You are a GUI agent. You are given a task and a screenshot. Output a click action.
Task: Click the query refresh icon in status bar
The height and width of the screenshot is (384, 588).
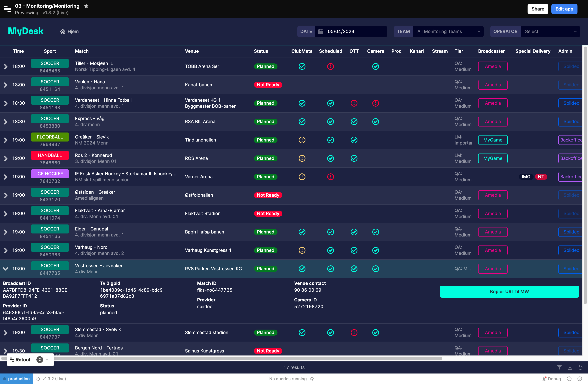[312, 379]
